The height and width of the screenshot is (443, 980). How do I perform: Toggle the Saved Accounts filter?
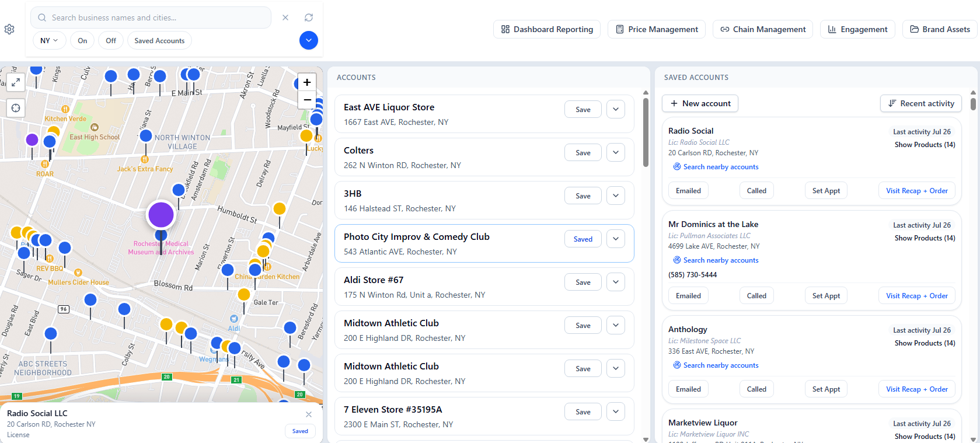159,40
